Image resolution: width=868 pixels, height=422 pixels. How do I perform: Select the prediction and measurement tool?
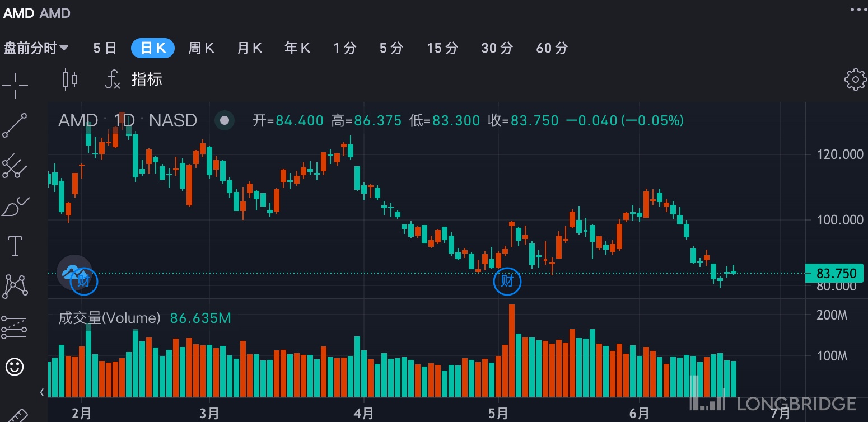(x=15, y=327)
